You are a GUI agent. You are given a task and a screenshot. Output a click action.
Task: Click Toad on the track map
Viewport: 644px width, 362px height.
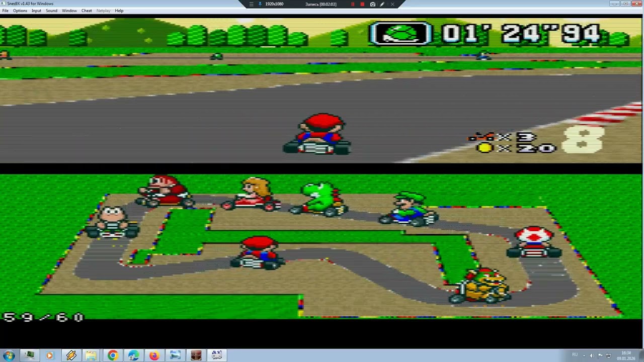(534, 242)
